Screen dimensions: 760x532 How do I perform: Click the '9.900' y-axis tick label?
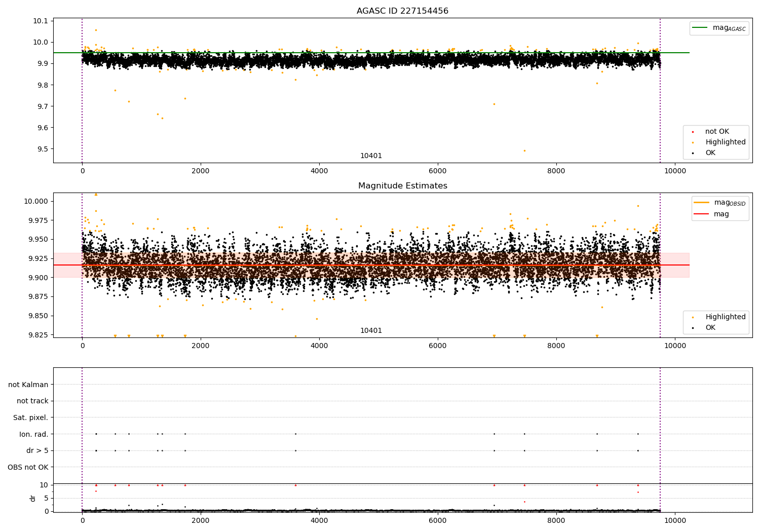pyautogui.click(x=37, y=278)
